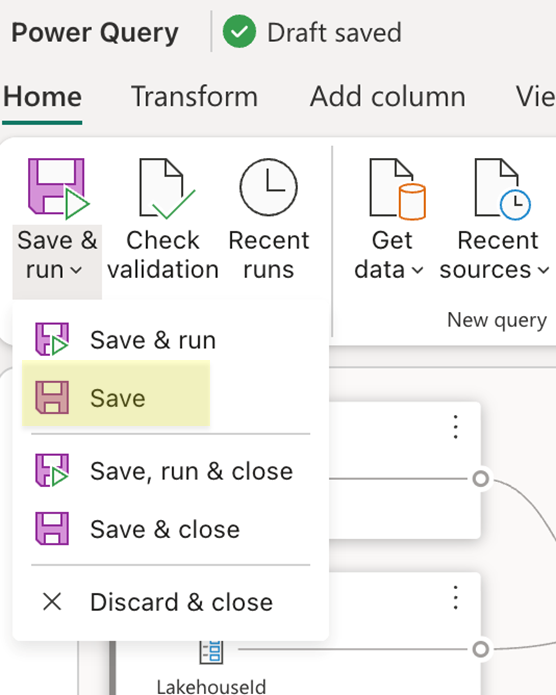The image size is (556, 695).
Task: Click the large Save & run floppy icon
Action: coord(58,188)
